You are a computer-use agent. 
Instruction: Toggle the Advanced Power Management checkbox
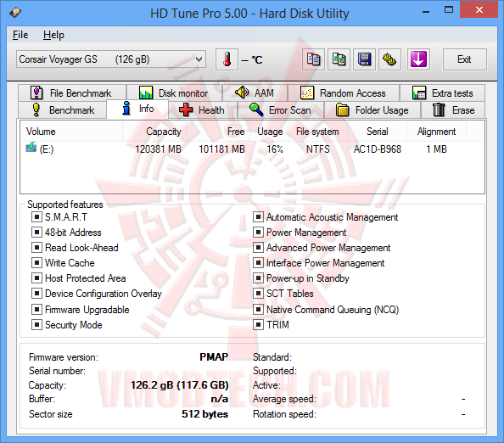point(258,248)
